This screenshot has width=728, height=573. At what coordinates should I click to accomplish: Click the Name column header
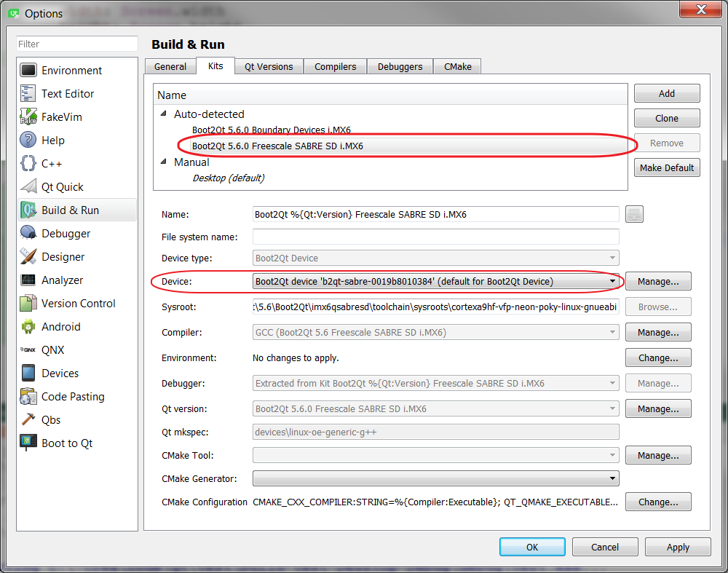[x=390, y=95]
